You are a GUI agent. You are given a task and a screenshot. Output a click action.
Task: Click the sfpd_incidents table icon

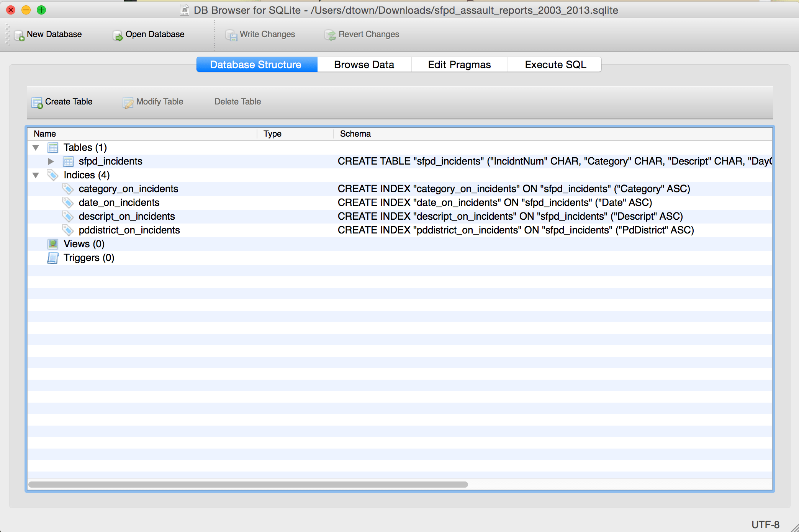(x=68, y=162)
